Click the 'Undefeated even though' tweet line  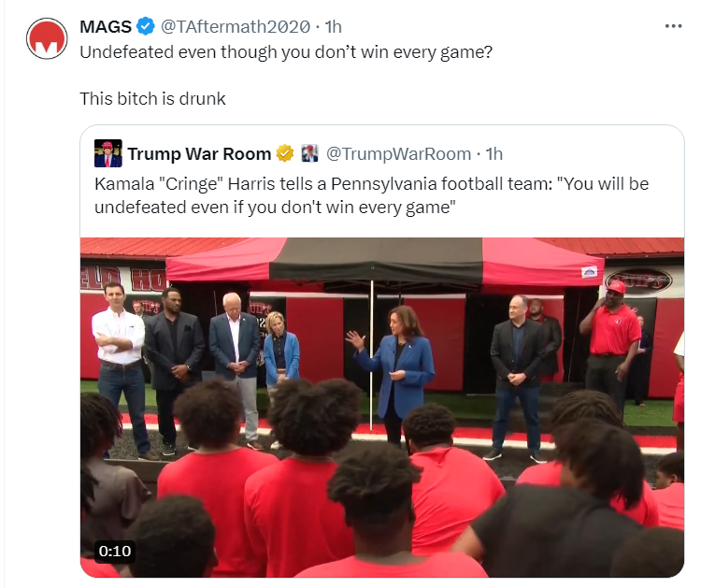click(286, 51)
